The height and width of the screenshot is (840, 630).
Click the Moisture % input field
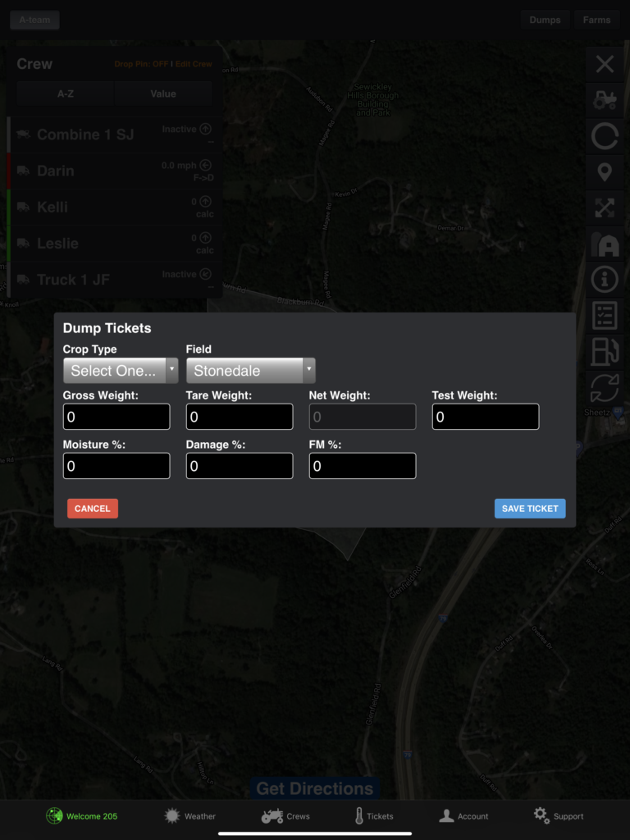pyautogui.click(x=116, y=466)
